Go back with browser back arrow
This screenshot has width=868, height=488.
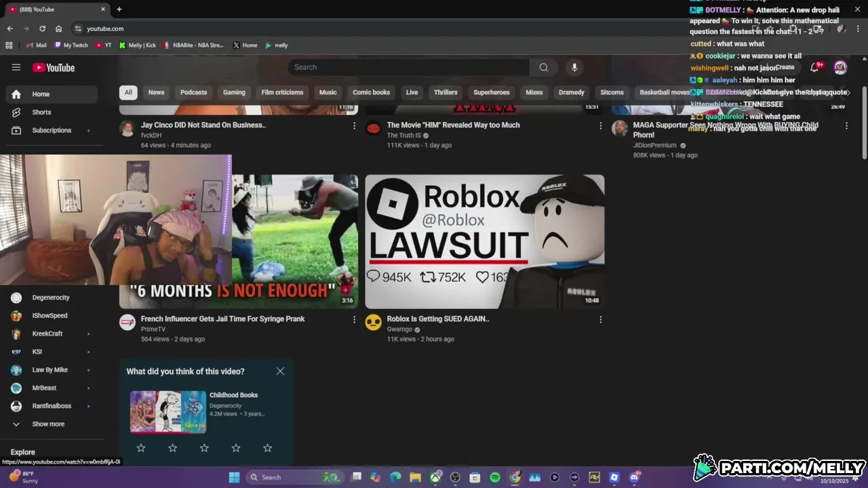[x=9, y=28]
